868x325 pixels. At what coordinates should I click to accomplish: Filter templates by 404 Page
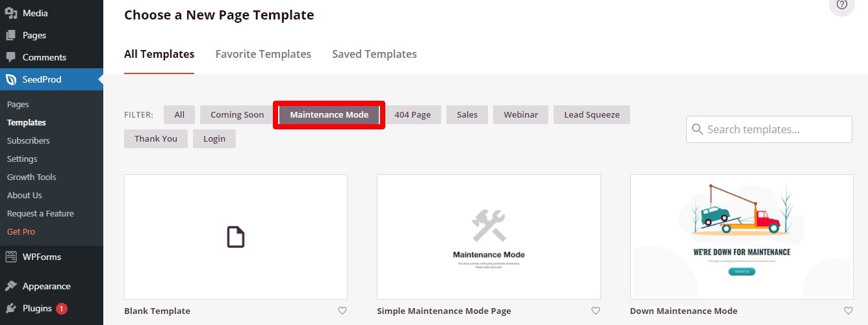click(413, 115)
